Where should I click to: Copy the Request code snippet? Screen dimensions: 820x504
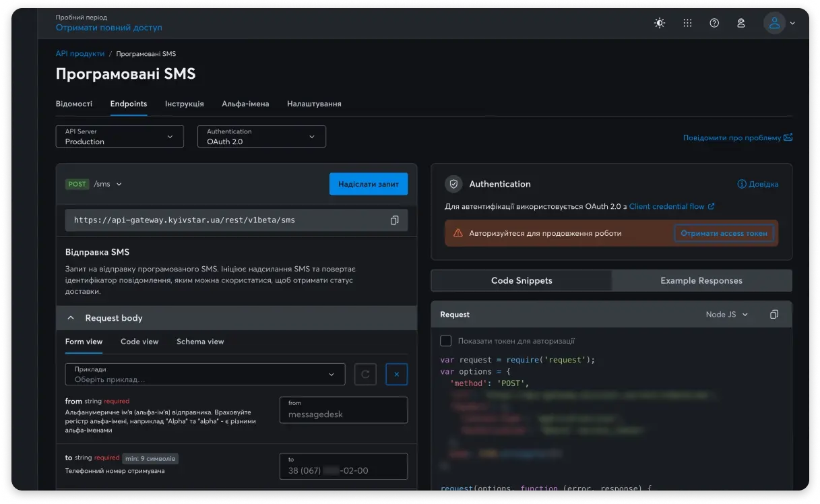[774, 315]
